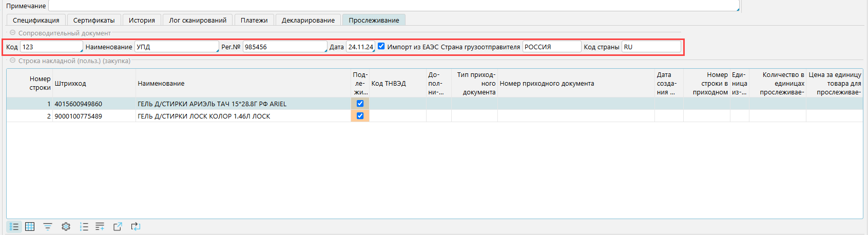Screen dimensions: 868x235
Task: Open the Лог сканирований tab
Action: 198,20
